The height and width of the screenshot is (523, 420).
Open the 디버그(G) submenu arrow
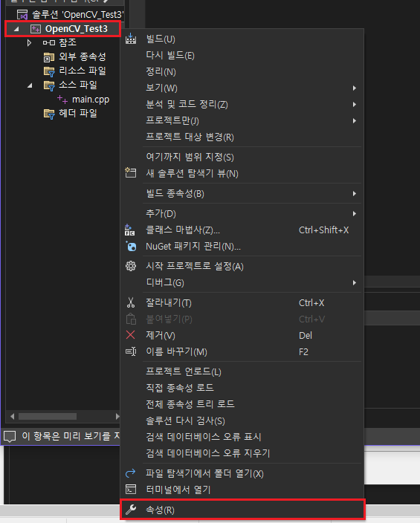coord(355,283)
